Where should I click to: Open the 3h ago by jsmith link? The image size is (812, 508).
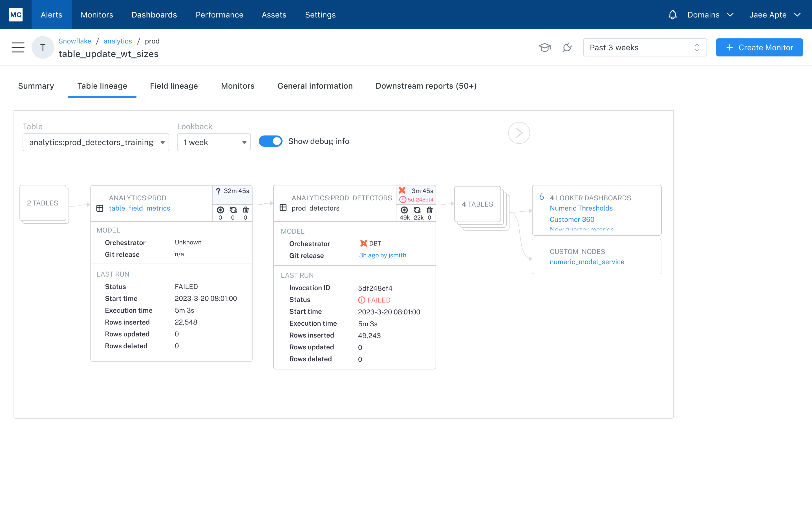pyautogui.click(x=383, y=255)
